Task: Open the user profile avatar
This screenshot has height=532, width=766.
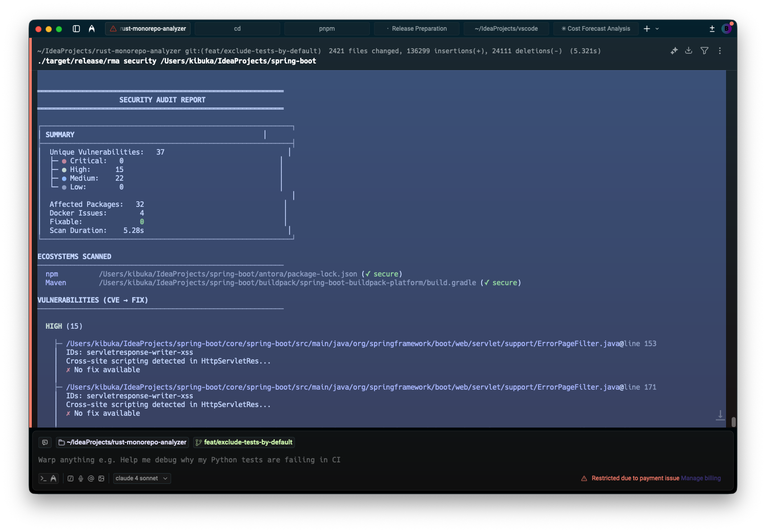Action: click(727, 29)
